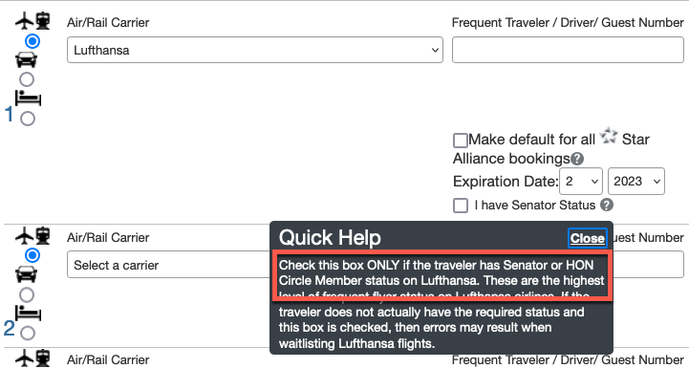Click the train icon in the third row
Image resolution: width=689 pixels, height=370 pixels.
(43, 358)
